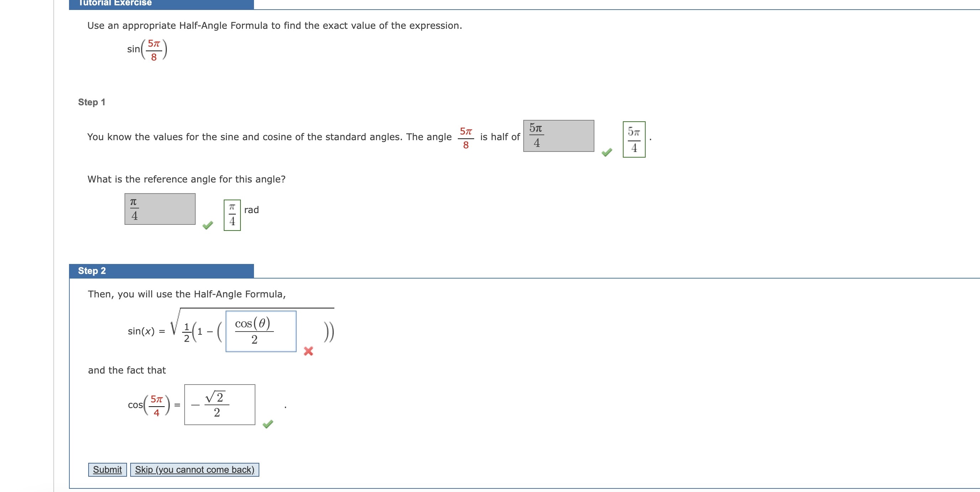The height and width of the screenshot is (492, 980).
Task: Click the sin(5π/8) expression
Action: [147, 49]
